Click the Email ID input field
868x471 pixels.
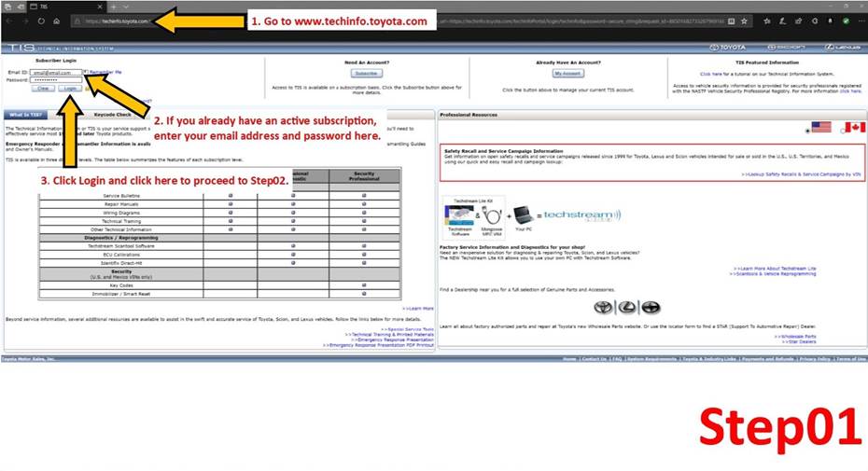[56, 73]
